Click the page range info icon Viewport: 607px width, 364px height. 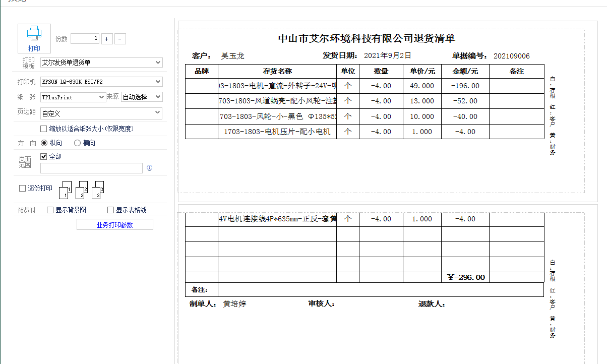point(150,168)
